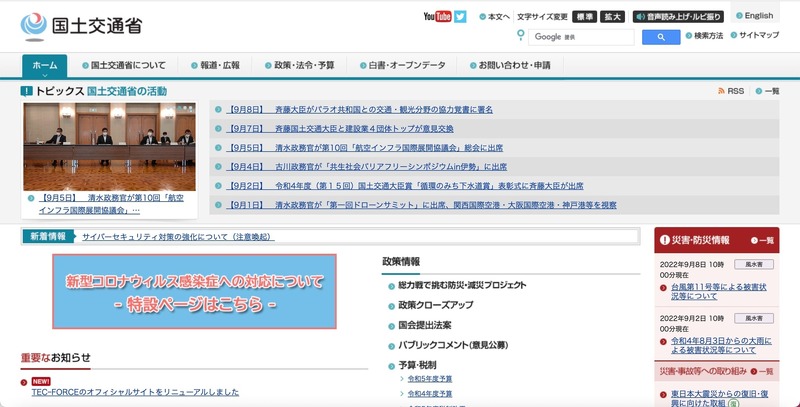Image resolution: width=800 pixels, height=407 pixels.
Task: Open the RSS feed icon
Action: (x=734, y=91)
